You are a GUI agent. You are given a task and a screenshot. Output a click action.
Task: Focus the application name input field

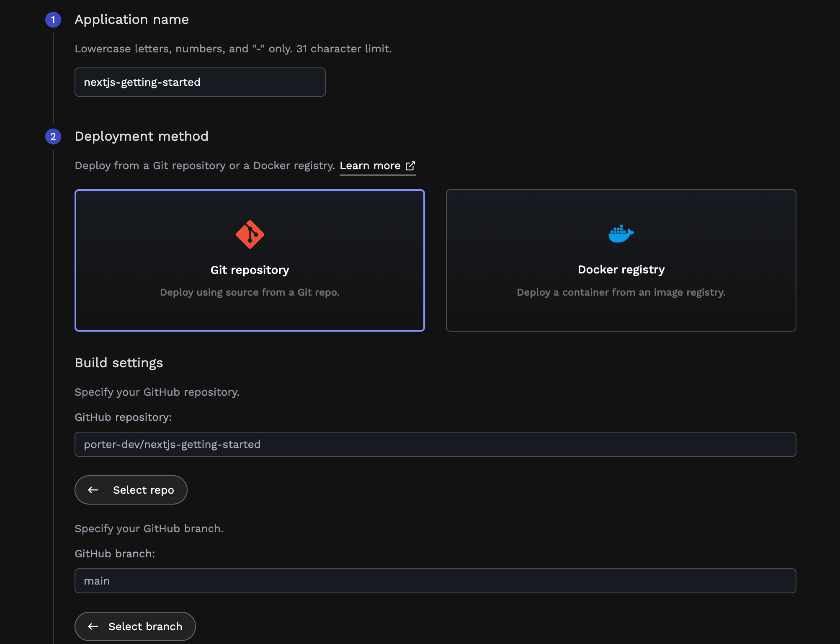pyautogui.click(x=200, y=82)
